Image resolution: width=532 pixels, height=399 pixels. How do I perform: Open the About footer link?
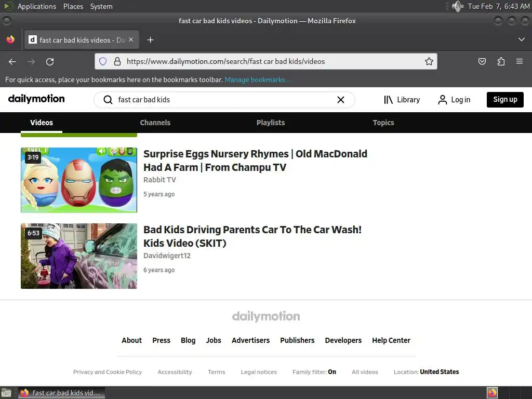click(x=131, y=340)
